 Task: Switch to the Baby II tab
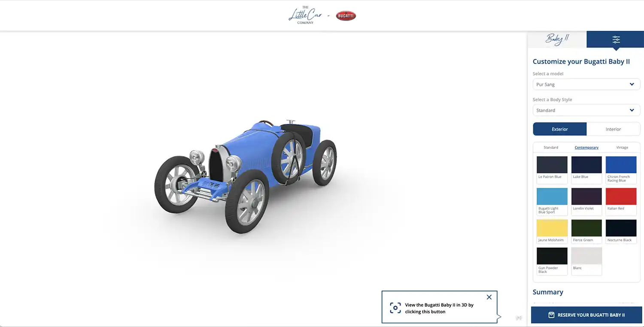[557, 39]
